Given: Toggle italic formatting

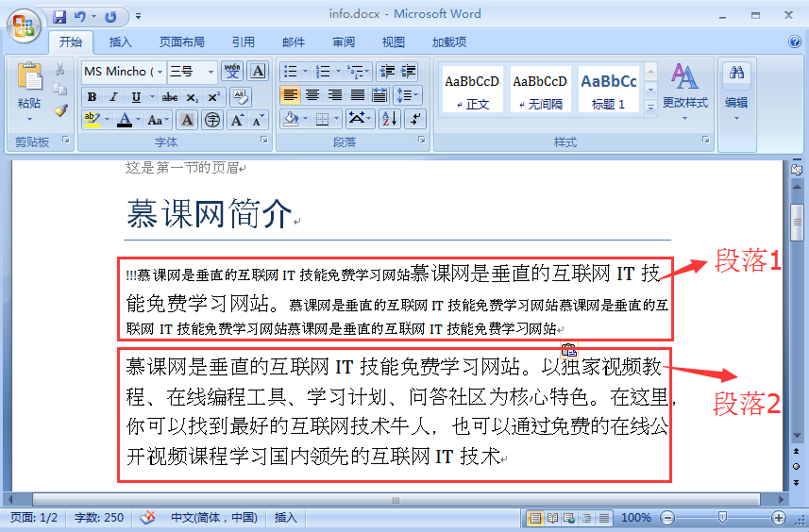Looking at the screenshot, I should click(x=113, y=97).
